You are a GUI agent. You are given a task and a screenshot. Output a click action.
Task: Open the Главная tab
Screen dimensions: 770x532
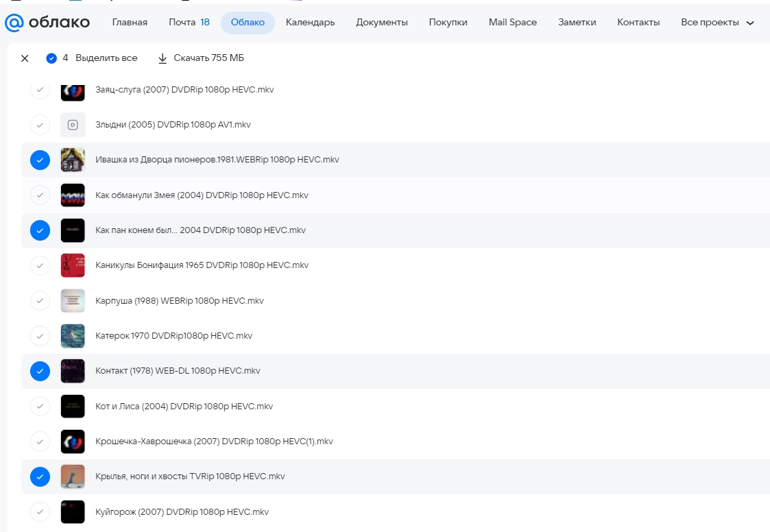[130, 23]
